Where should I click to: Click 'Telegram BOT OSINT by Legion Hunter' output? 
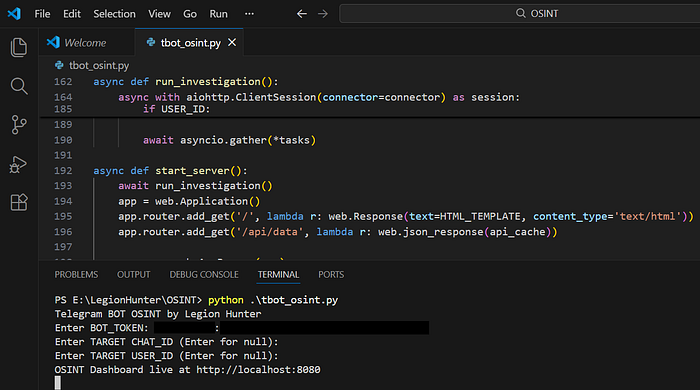[x=158, y=314]
